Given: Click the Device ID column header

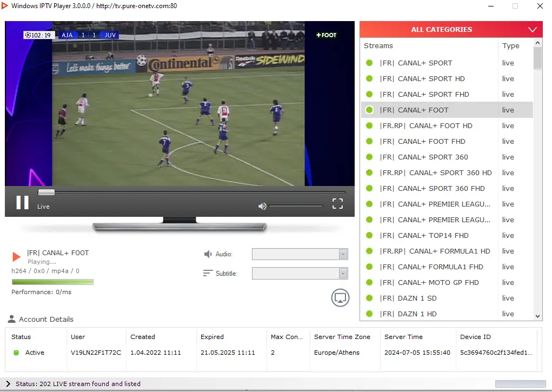Looking at the screenshot, I should (x=475, y=337).
